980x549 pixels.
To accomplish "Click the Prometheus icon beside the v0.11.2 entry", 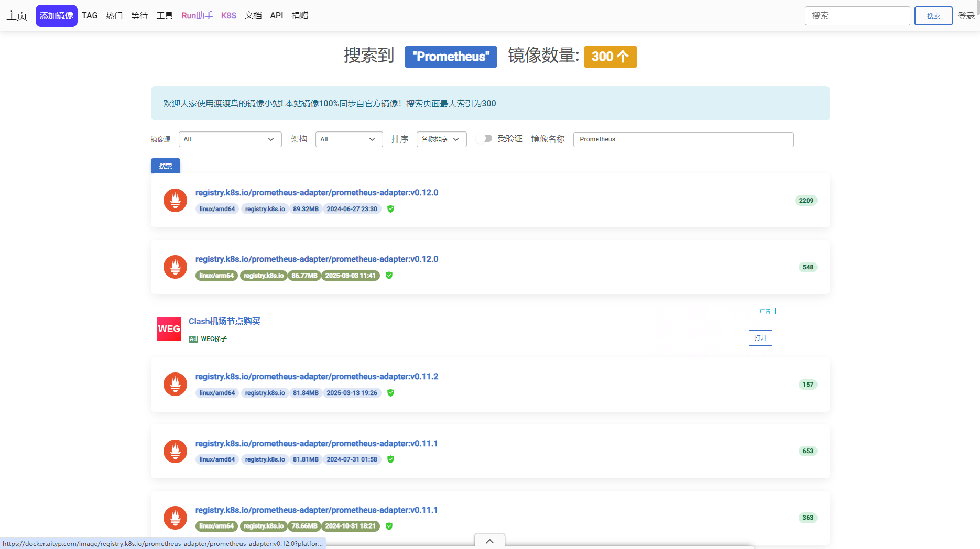I will (x=175, y=384).
